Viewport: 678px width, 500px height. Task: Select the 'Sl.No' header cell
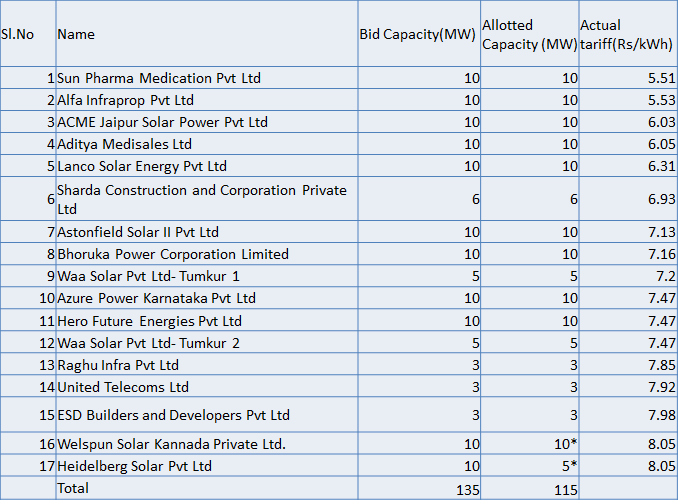click(x=28, y=34)
